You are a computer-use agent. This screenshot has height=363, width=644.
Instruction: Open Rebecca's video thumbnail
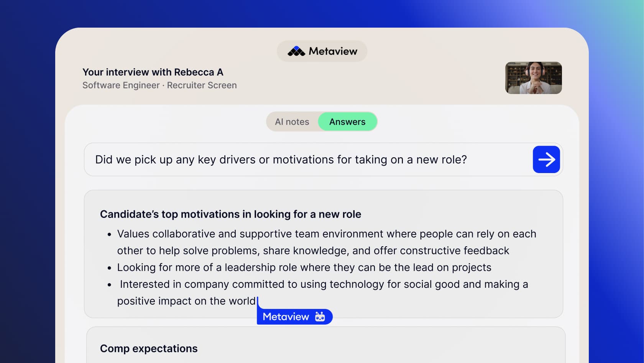[533, 78]
